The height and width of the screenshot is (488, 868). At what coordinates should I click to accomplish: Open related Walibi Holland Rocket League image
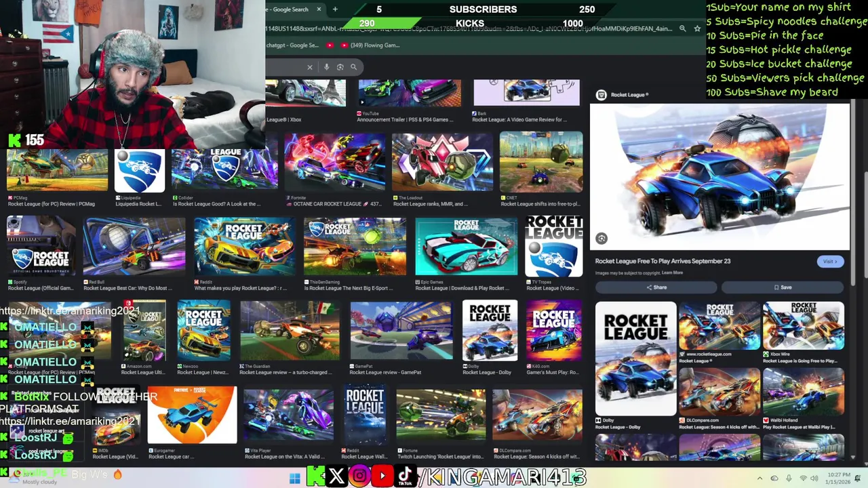(804, 392)
